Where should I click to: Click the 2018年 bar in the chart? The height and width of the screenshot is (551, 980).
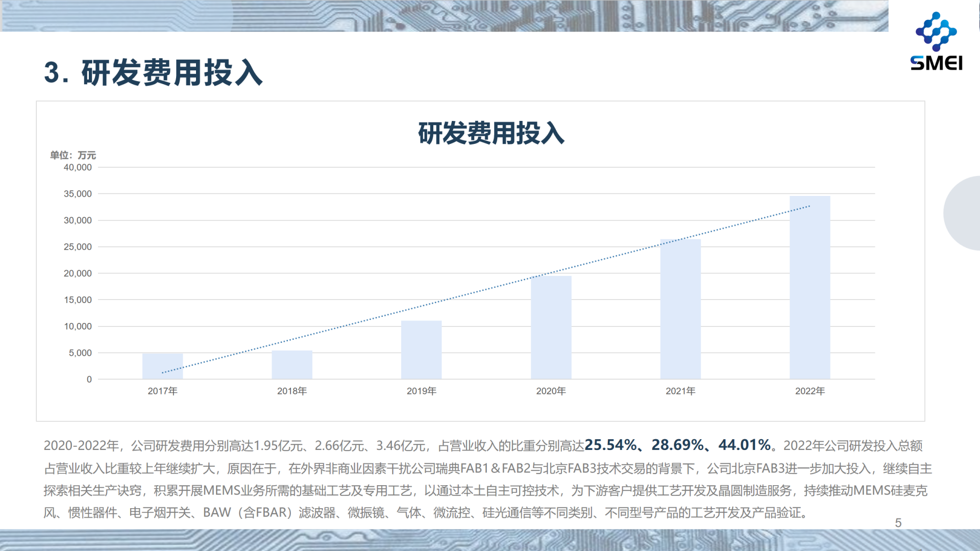pos(292,365)
